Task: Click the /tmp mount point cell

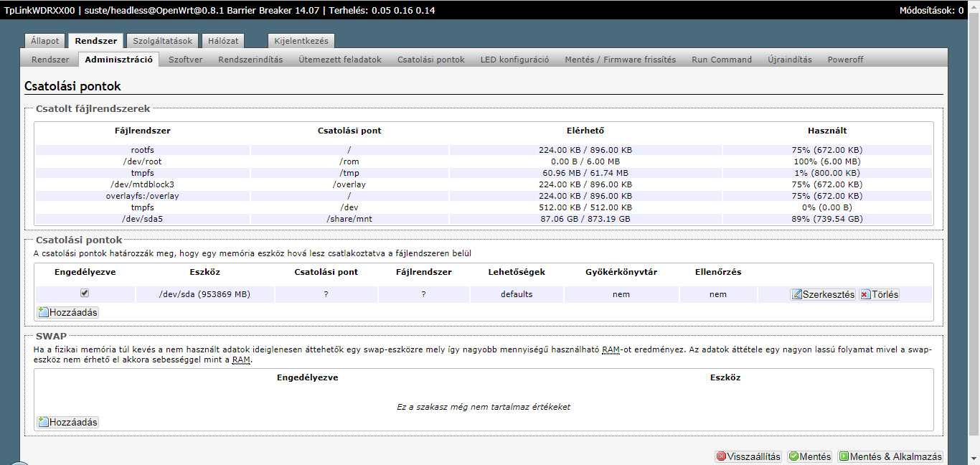Action: pyautogui.click(x=349, y=173)
